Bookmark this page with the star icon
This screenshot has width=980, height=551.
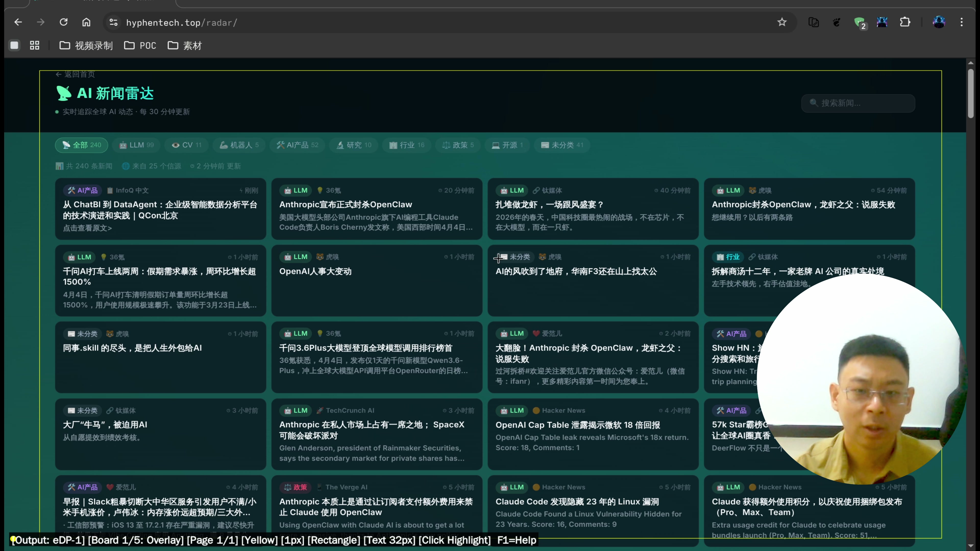[x=782, y=22]
